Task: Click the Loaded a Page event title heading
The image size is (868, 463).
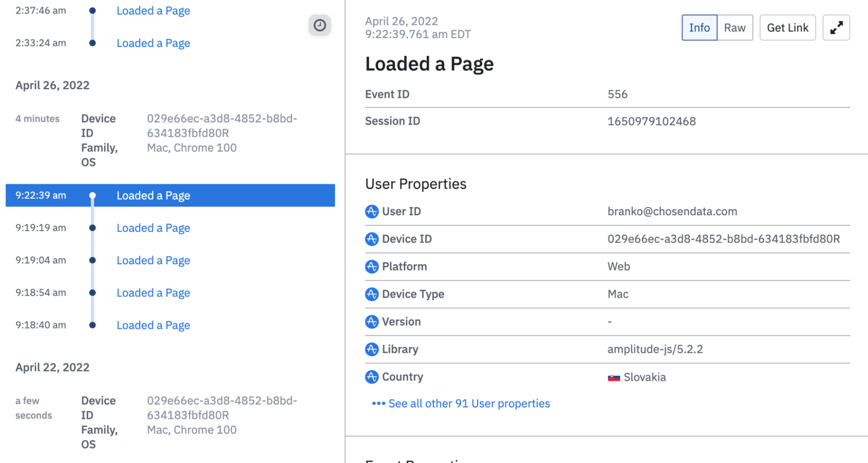Action: pyautogui.click(x=429, y=64)
